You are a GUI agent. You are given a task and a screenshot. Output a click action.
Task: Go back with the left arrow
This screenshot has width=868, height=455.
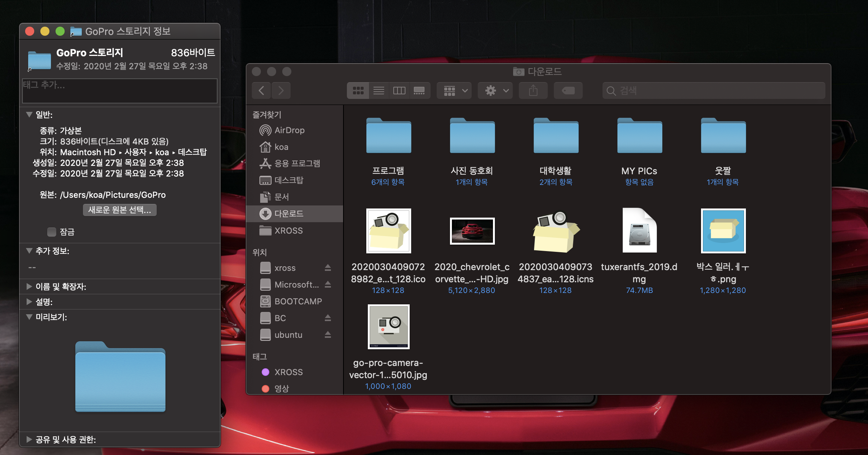(261, 91)
